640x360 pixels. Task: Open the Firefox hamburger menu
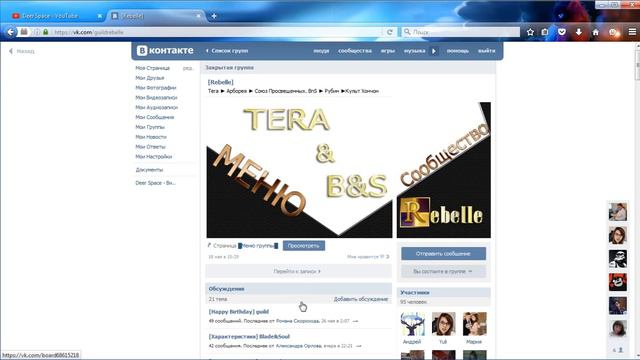pos(632,32)
